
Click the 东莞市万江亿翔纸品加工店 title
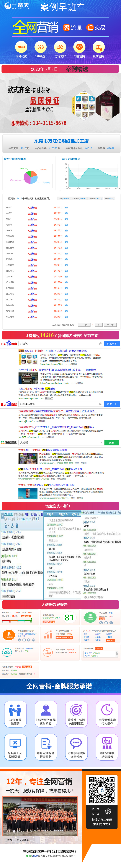62,141
